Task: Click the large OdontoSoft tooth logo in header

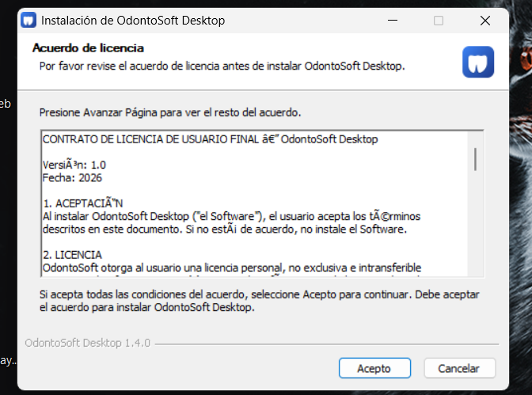Action: [477, 62]
